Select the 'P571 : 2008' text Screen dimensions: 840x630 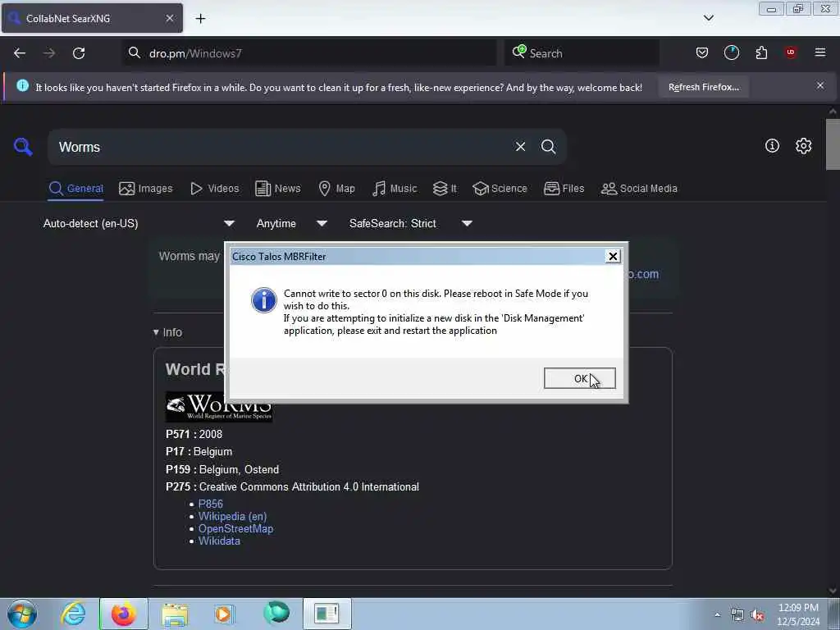pos(194,434)
